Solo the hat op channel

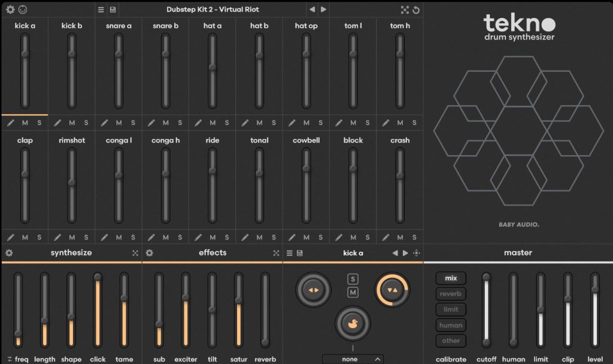(x=320, y=123)
